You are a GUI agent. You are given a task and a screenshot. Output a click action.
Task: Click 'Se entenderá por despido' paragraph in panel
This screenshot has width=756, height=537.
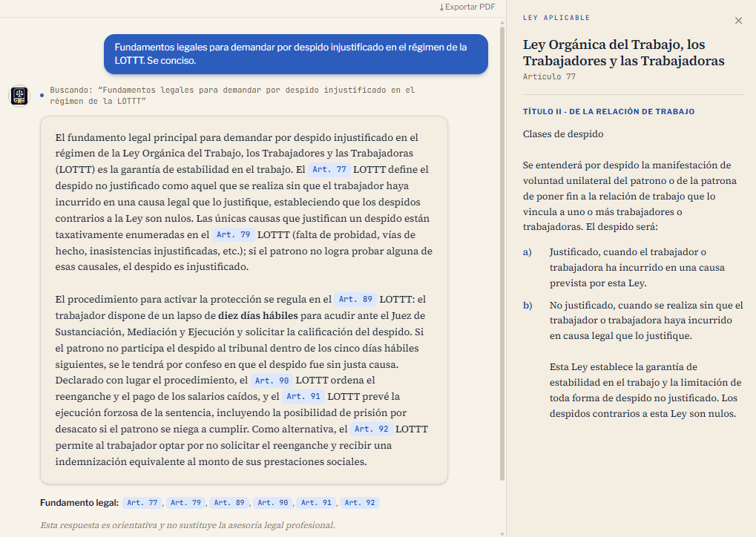(630, 197)
